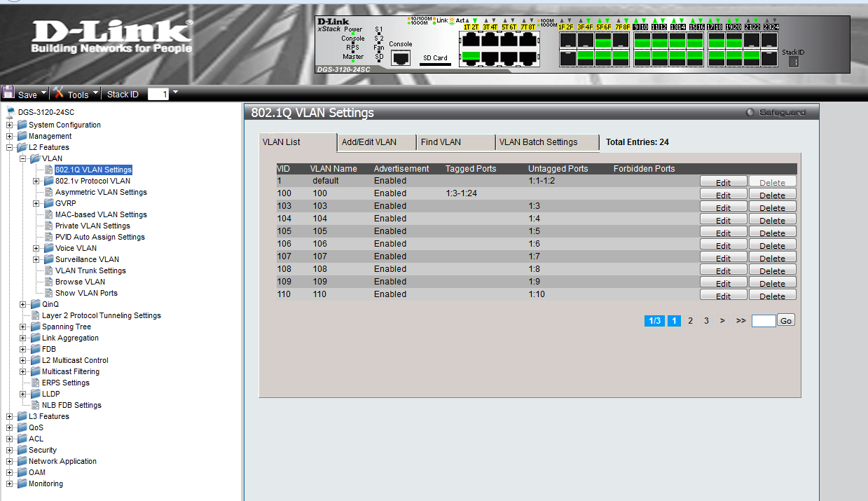
Task: Click the Monitoring folder icon
Action: coord(22,483)
